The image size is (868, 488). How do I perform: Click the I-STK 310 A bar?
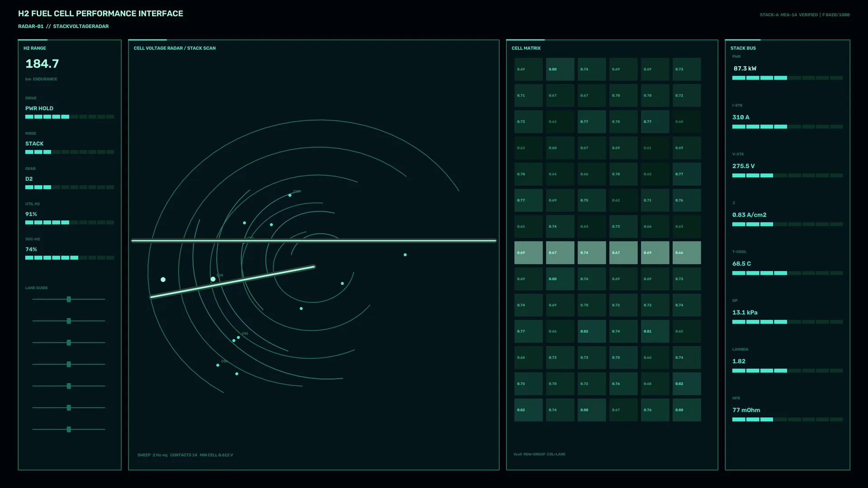(788, 127)
